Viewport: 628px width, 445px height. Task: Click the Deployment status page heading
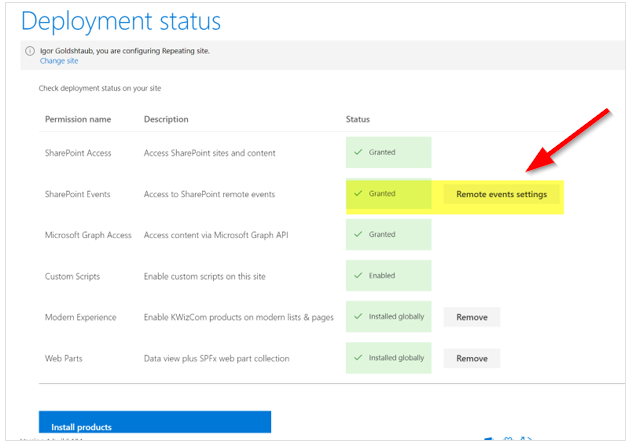tap(121, 21)
